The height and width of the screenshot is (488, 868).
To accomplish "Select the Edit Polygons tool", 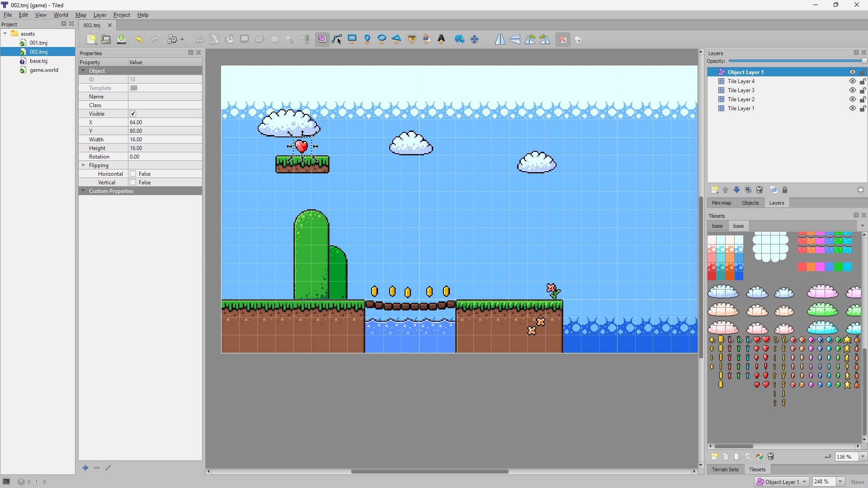I will click(337, 39).
